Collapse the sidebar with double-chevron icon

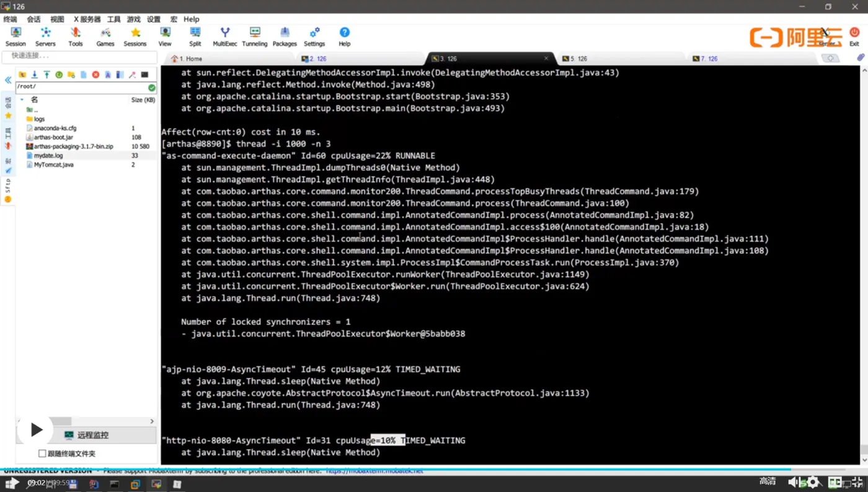(x=8, y=80)
